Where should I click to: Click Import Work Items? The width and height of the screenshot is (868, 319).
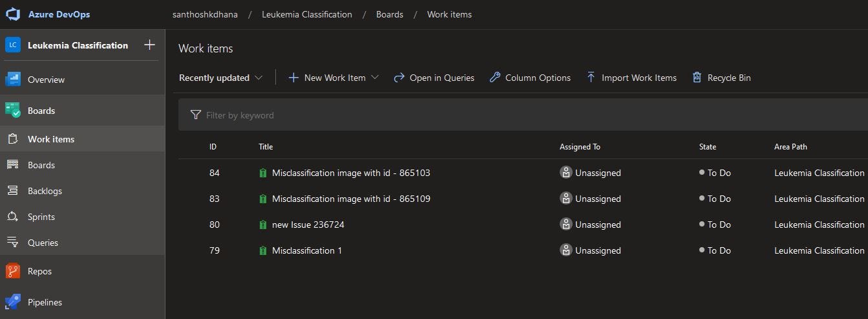(x=631, y=78)
